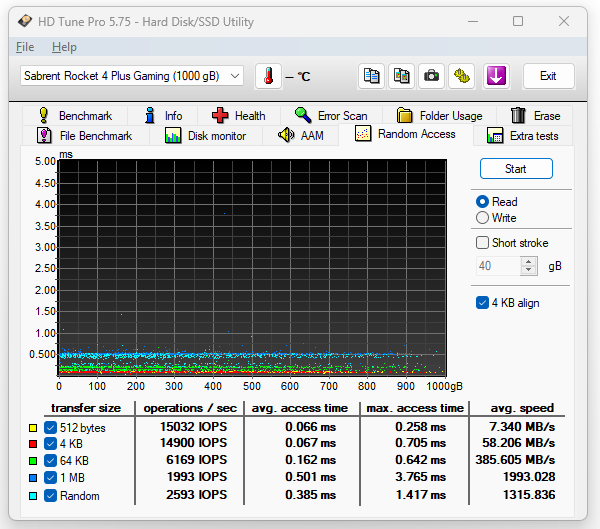The width and height of the screenshot is (600, 529).
Task: Click the max. access time column header
Action: pos(415,408)
